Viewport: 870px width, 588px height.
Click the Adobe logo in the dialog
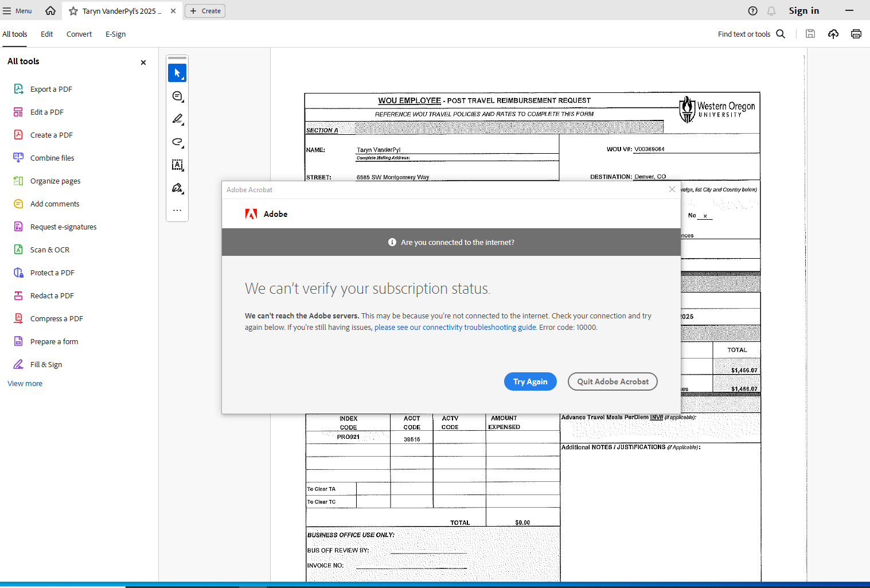pyautogui.click(x=251, y=214)
